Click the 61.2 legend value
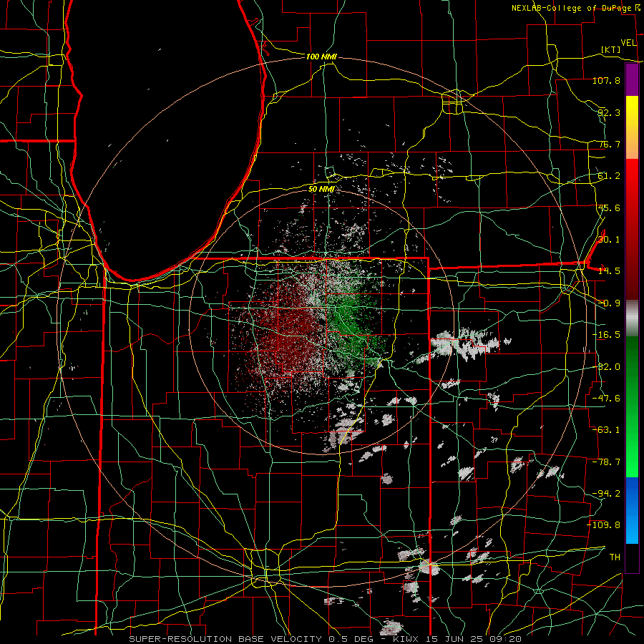This screenshot has height=644, width=644. [x=609, y=176]
